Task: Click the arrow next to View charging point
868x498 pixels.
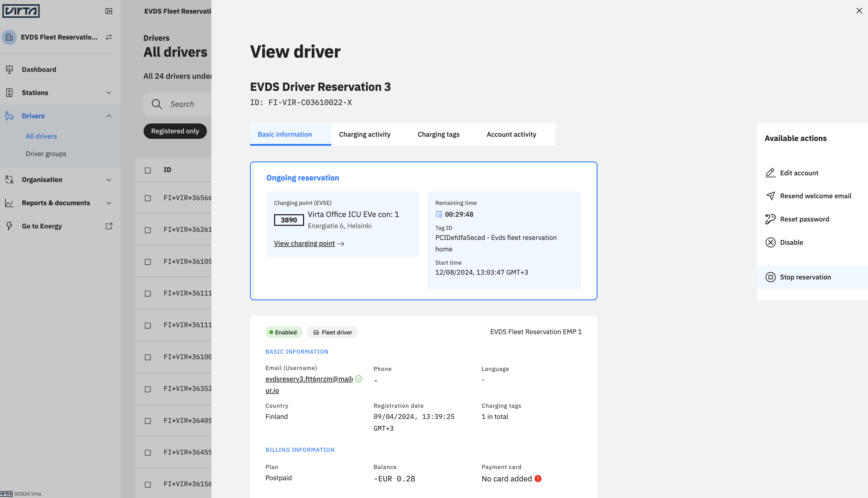Action: point(341,244)
